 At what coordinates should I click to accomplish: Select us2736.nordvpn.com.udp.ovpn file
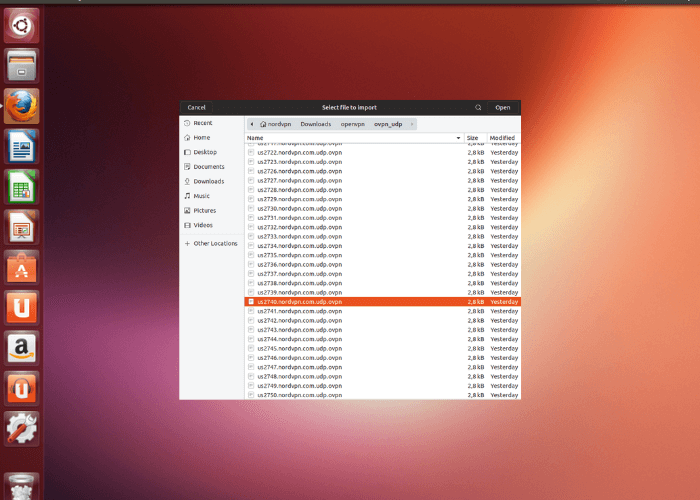point(383,264)
